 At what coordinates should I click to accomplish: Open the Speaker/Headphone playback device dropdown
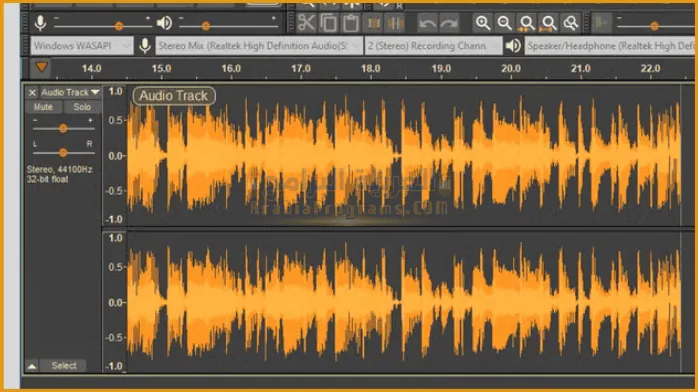[611, 46]
